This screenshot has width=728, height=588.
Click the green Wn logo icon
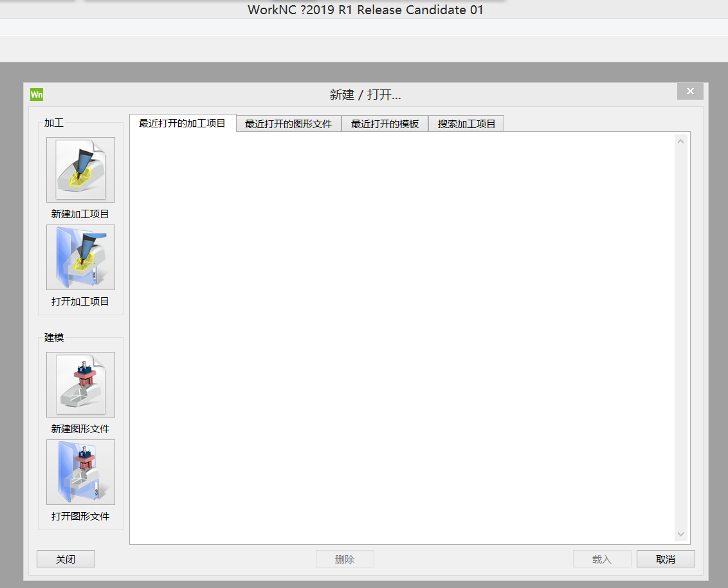37,95
